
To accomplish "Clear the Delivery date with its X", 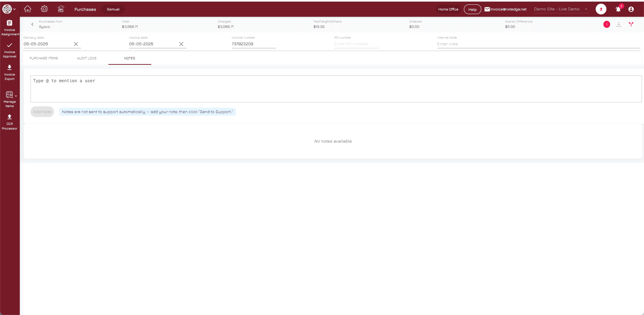I will (x=76, y=44).
